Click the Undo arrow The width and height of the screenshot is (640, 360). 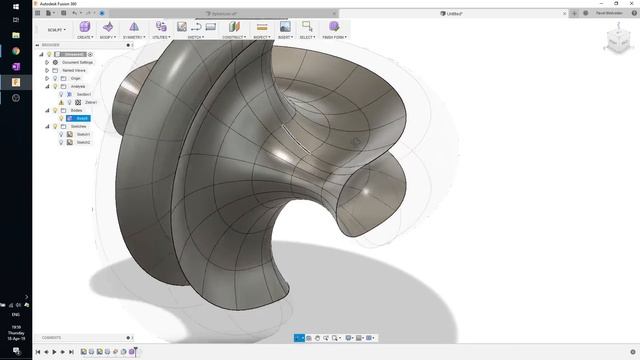75,13
